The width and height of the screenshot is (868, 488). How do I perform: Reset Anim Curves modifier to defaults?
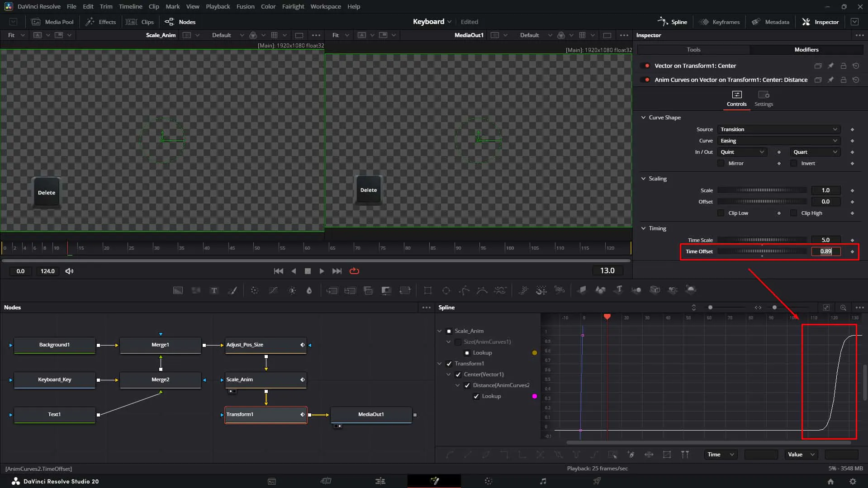[x=856, y=80]
